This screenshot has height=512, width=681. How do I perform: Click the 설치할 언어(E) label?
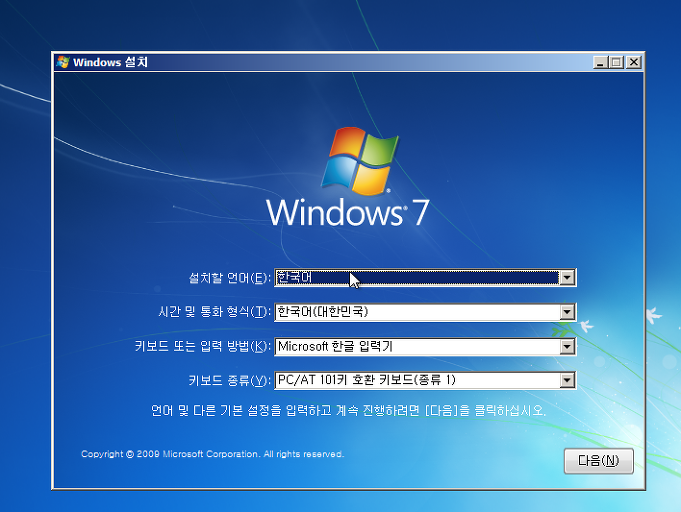229,278
